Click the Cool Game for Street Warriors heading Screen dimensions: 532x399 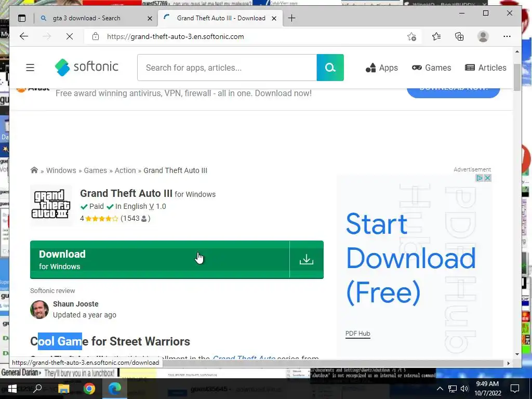tap(110, 341)
